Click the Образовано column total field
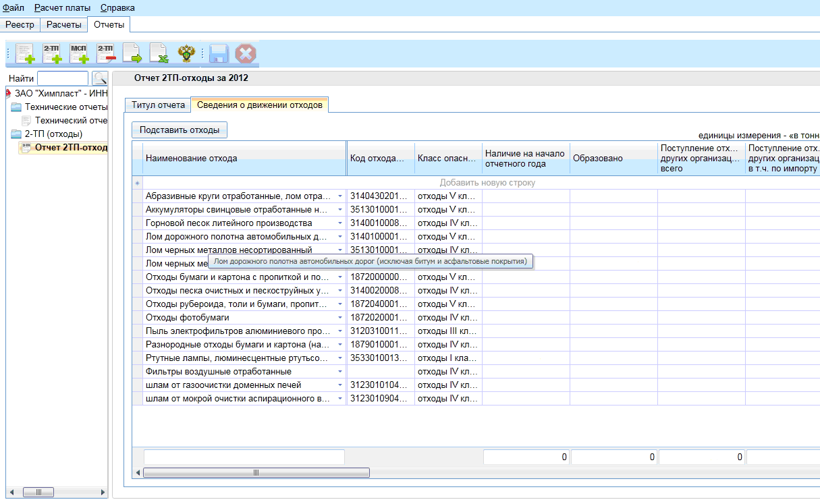820x504 pixels. tap(613, 457)
